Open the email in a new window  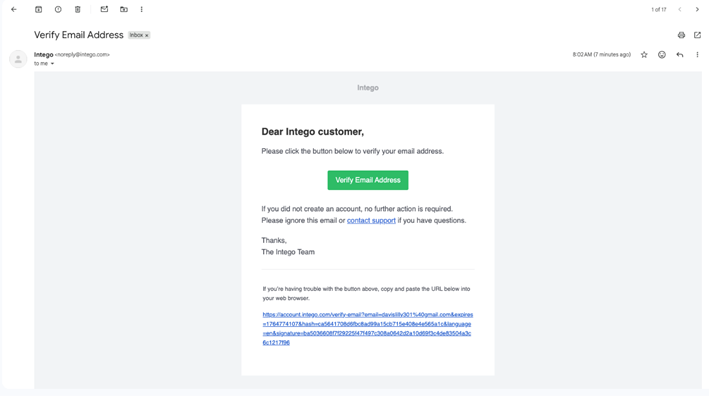pyautogui.click(x=697, y=35)
